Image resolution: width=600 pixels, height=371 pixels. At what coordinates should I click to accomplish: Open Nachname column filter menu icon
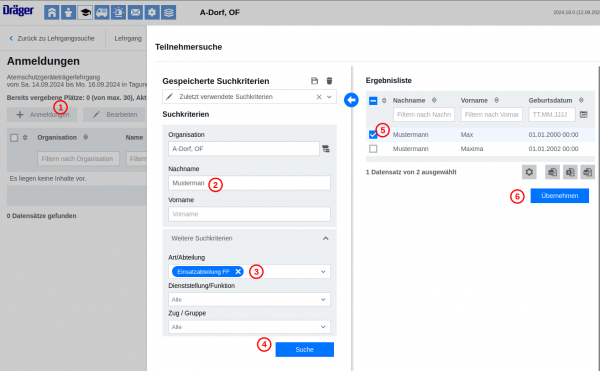[x=434, y=100]
